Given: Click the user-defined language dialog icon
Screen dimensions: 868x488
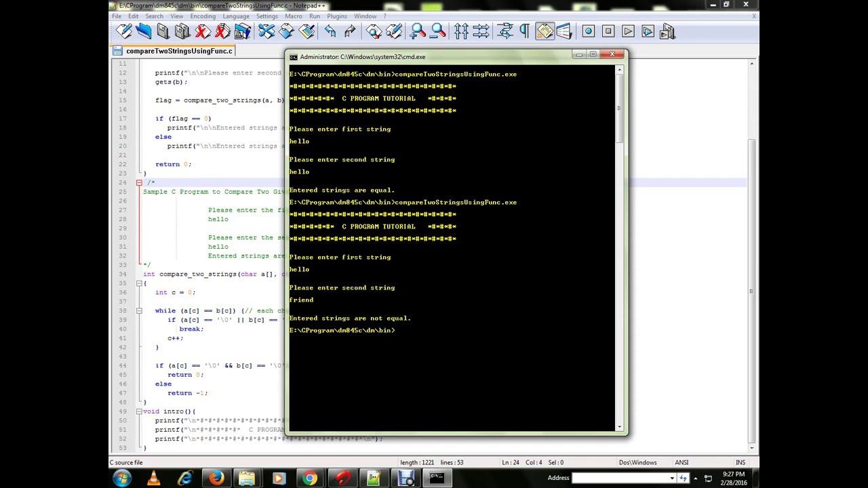Looking at the screenshot, I should (564, 31).
